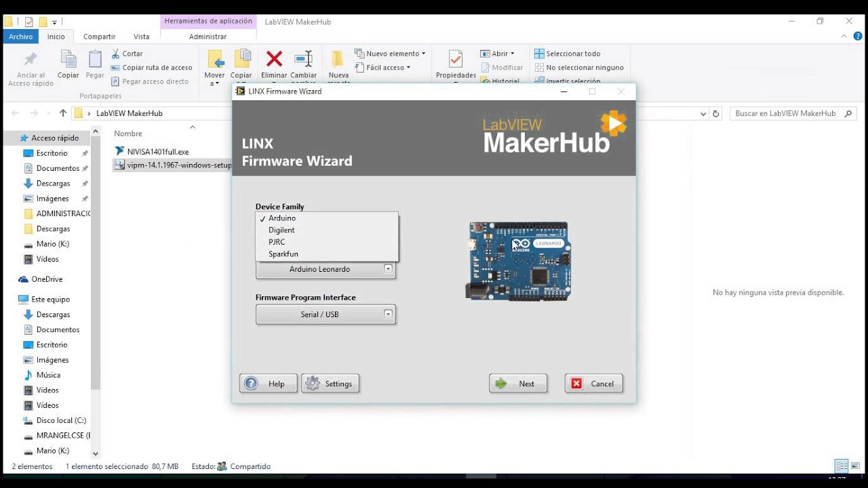Click the Nombre column header
Image resolution: width=868 pixels, height=488 pixels.
[128, 134]
